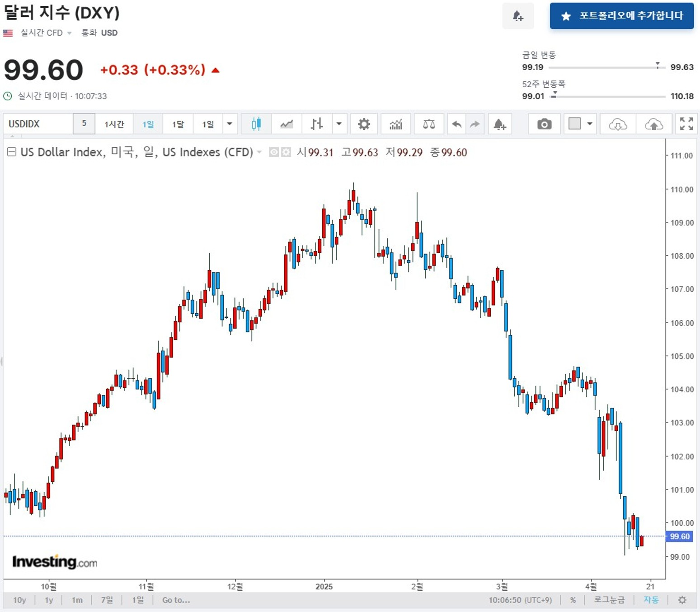Click the 10:06:50 (UTC+9) timezone clock
This screenshot has width=700, height=612.
tap(520, 600)
